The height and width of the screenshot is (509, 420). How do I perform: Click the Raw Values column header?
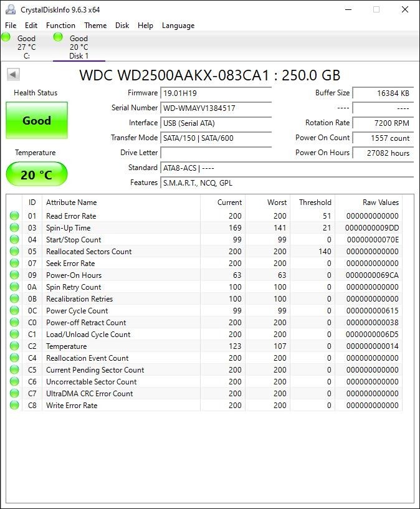pyautogui.click(x=369, y=202)
